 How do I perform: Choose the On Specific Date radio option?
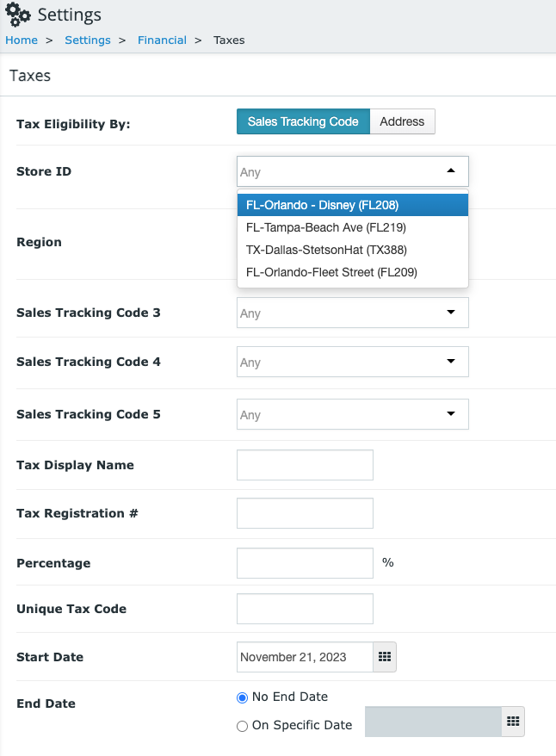pos(243,726)
